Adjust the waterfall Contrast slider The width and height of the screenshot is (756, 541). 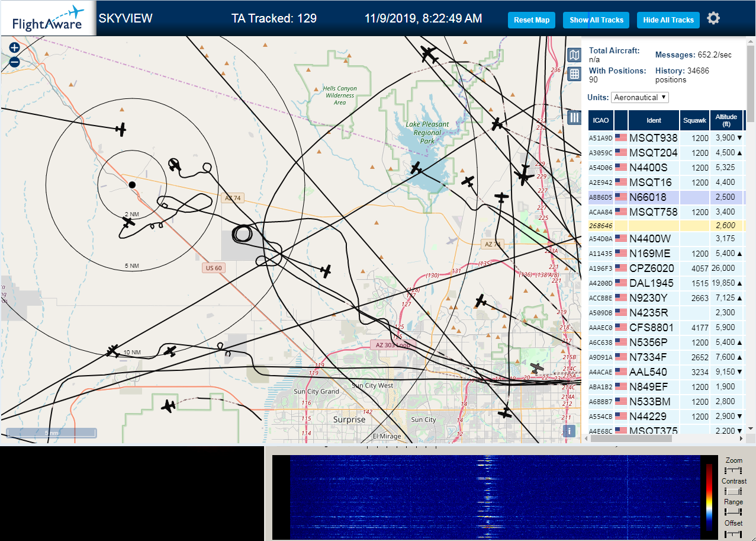pos(734,491)
